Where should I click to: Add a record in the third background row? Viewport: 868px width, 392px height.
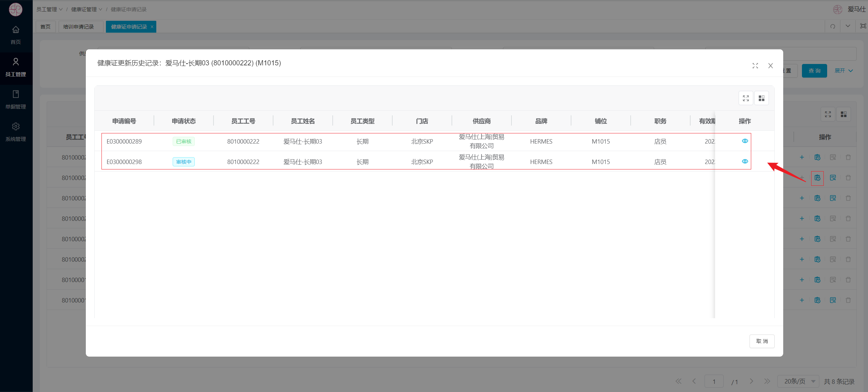[802, 198]
